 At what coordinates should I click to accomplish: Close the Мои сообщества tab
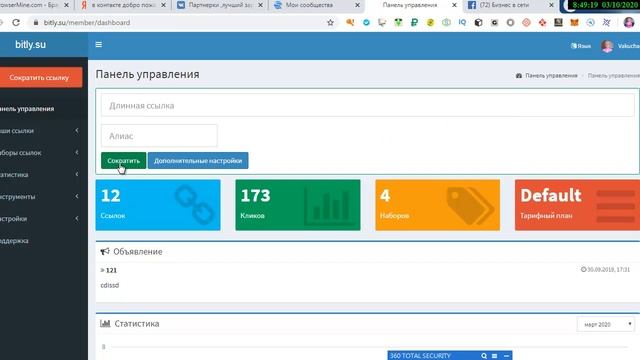358,5
